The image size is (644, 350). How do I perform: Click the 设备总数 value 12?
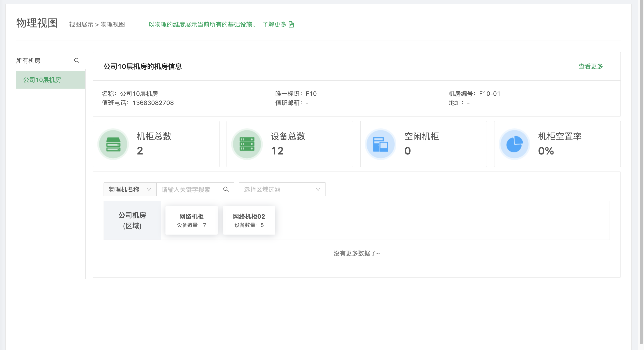click(277, 151)
